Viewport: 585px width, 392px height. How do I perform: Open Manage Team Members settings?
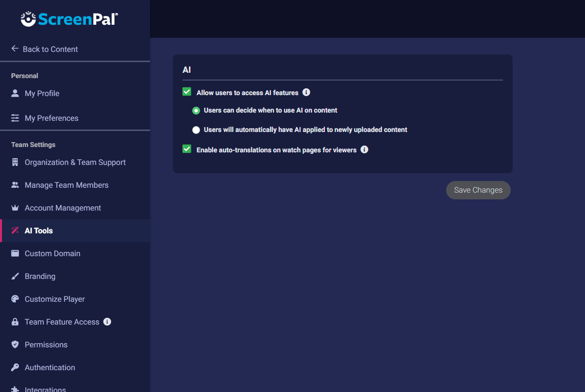point(67,185)
